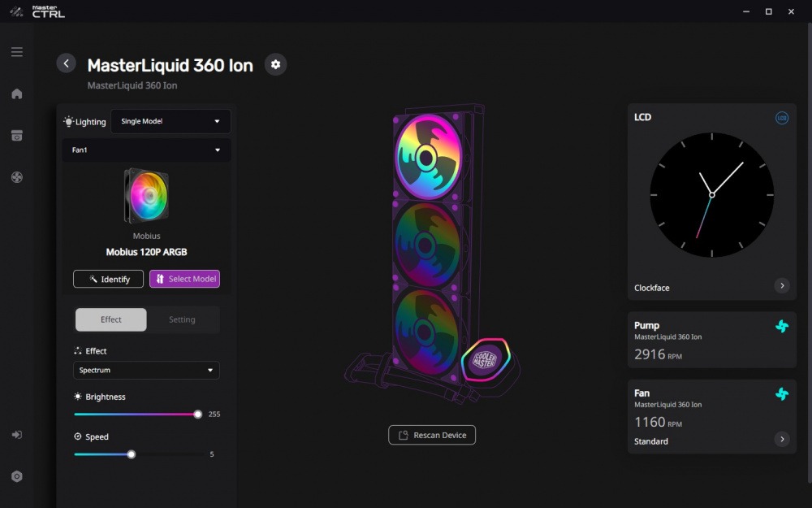This screenshot has width=812, height=508.
Task: Click the Brightness slider handle
Action: click(x=198, y=415)
